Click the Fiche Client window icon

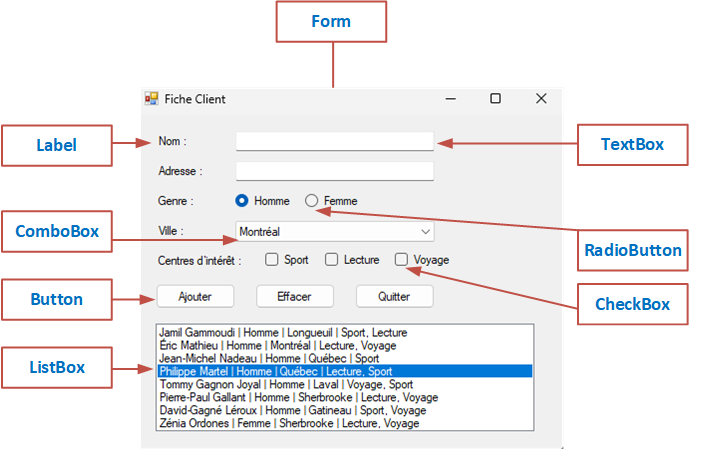tap(152, 99)
